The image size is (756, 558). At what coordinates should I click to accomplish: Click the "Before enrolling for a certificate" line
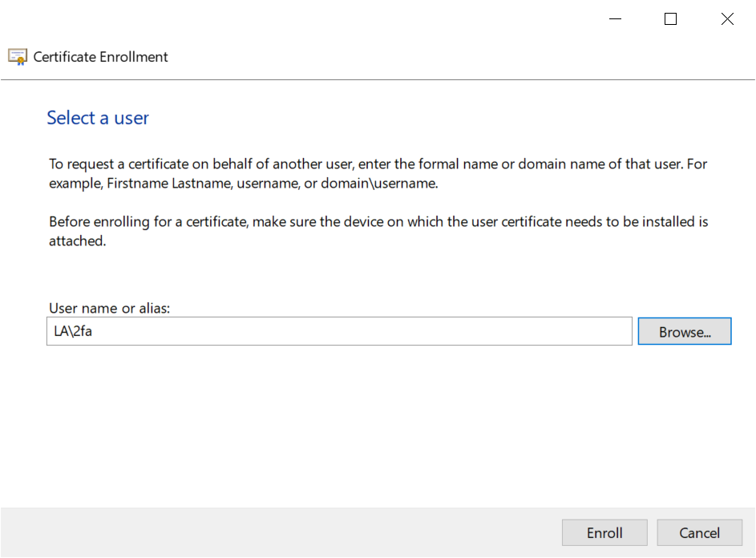[x=378, y=221]
